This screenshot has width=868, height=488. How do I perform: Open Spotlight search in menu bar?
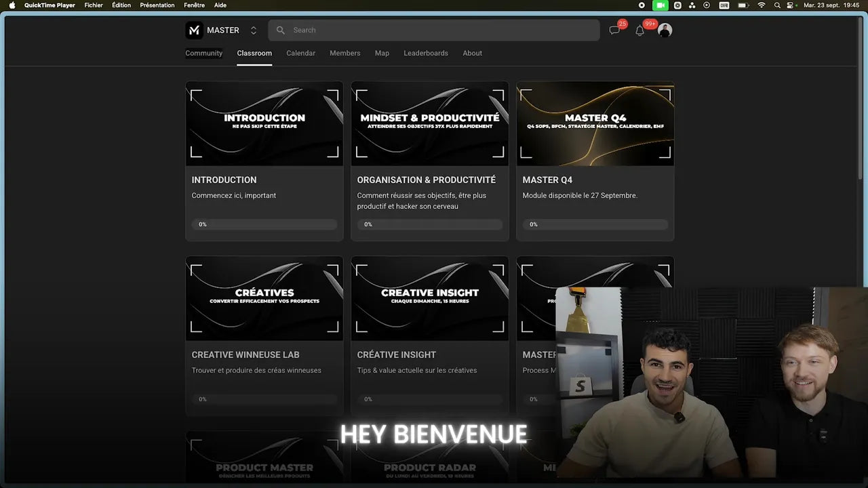point(777,5)
